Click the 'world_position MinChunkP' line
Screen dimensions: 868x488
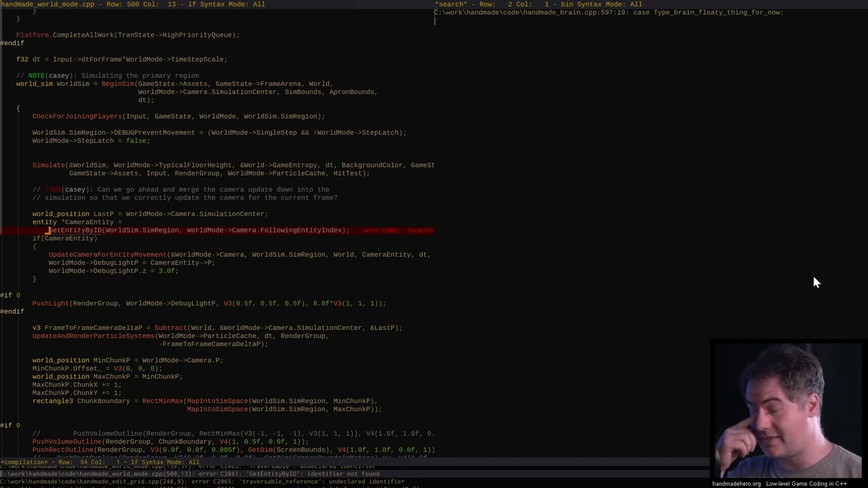127,360
